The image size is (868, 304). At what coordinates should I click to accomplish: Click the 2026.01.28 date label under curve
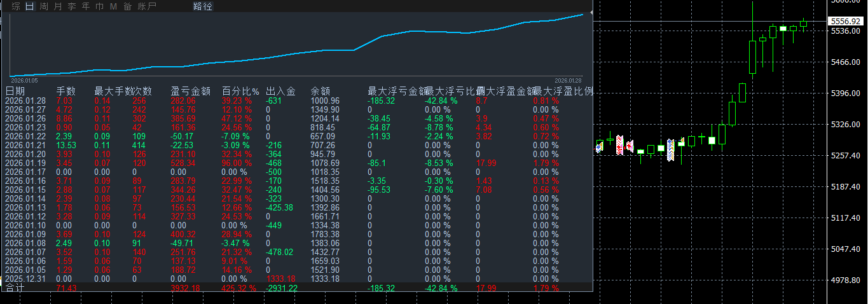point(568,81)
